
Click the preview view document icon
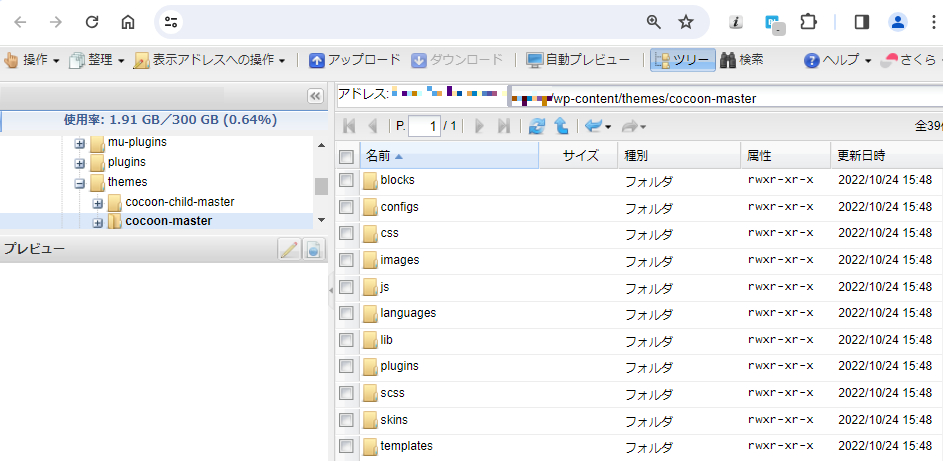pyautogui.click(x=313, y=248)
